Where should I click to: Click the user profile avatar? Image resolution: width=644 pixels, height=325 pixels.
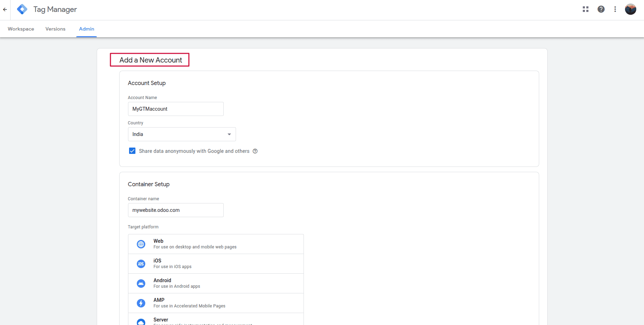631,9
